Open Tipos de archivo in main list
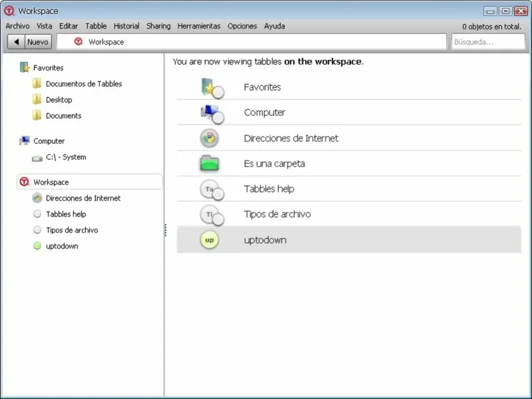This screenshot has height=399, width=532. [348, 214]
